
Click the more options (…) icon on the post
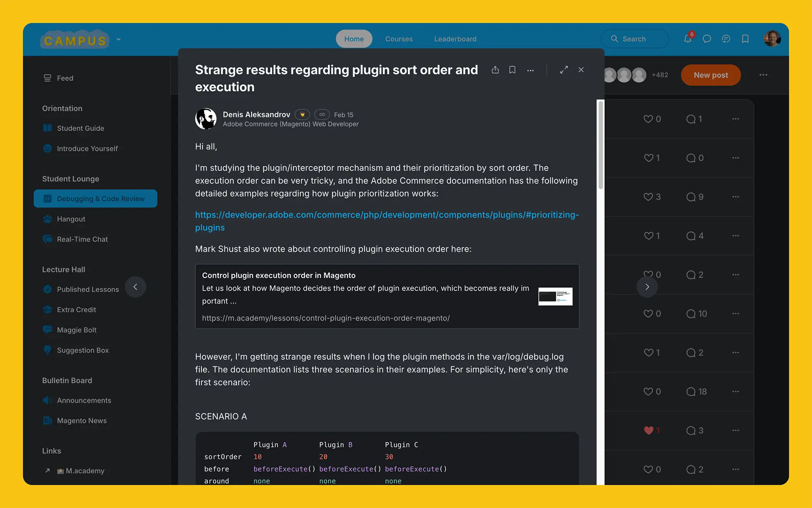[529, 70]
